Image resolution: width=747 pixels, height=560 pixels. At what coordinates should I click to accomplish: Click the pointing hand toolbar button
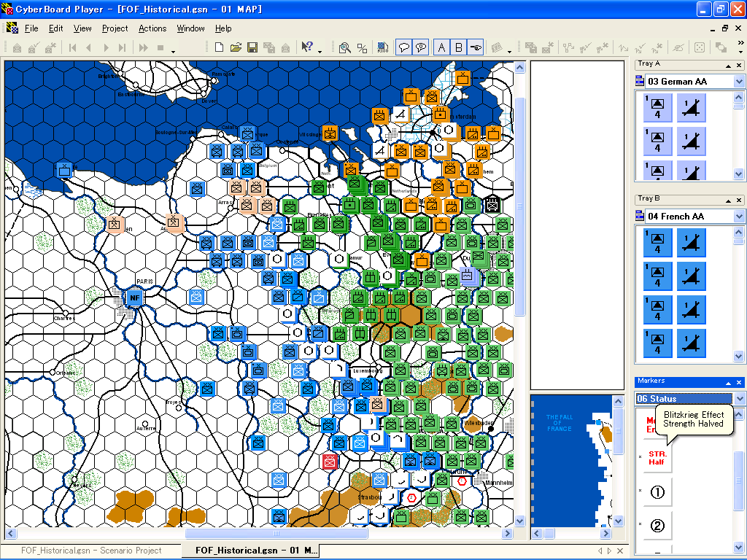pyautogui.click(x=476, y=47)
